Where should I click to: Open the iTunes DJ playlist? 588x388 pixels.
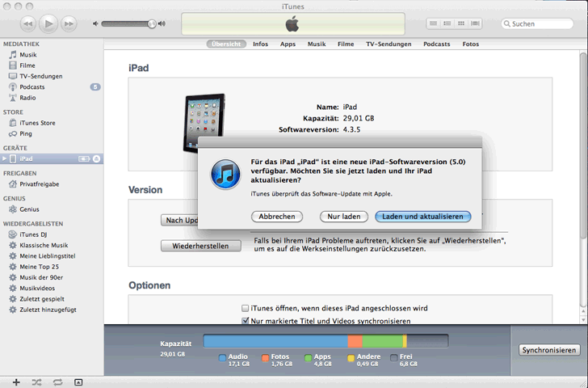point(33,234)
